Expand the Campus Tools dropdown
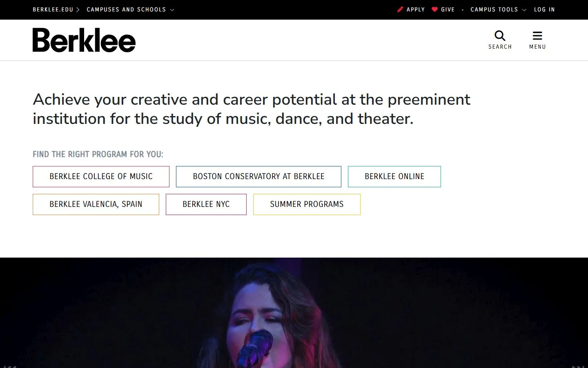The image size is (588, 368). click(x=498, y=9)
